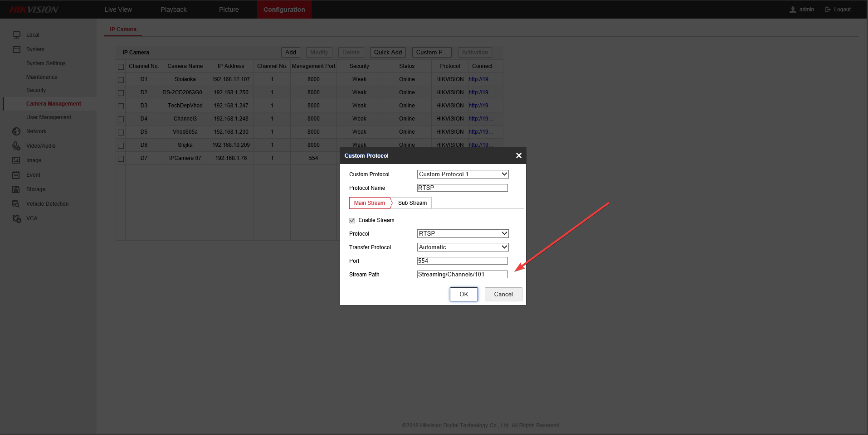Check the D2 camera row checkbox
The image size is (868, 435).
pyautogui.click(x=121, y=93)
